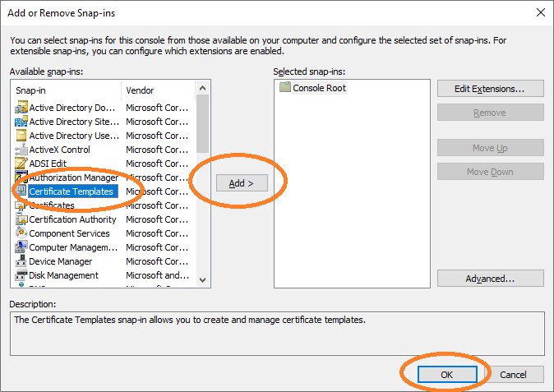Image resolution: width=554 pixels, height=392 pixels.
Task: Confirm the dialog with OK
Action: [x=446, y=375]
